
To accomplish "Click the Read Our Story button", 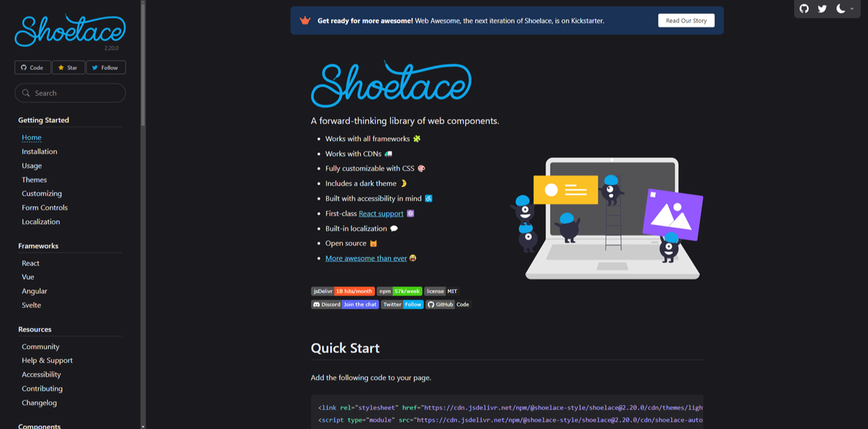I will (x=686, y=21).
